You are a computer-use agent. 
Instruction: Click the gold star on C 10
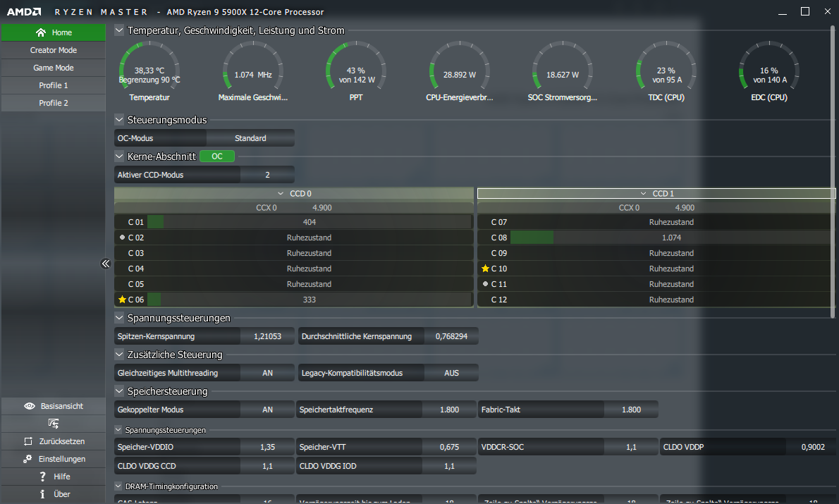485,269
